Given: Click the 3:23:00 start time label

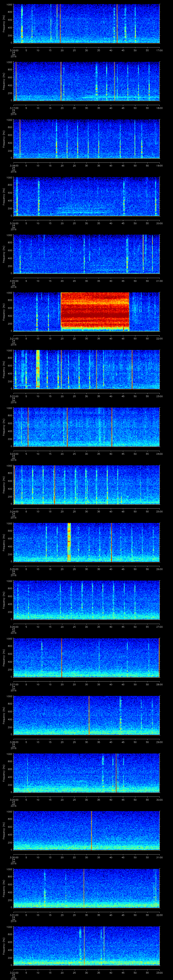Looking at the screenshot, I should pos(14,454).
